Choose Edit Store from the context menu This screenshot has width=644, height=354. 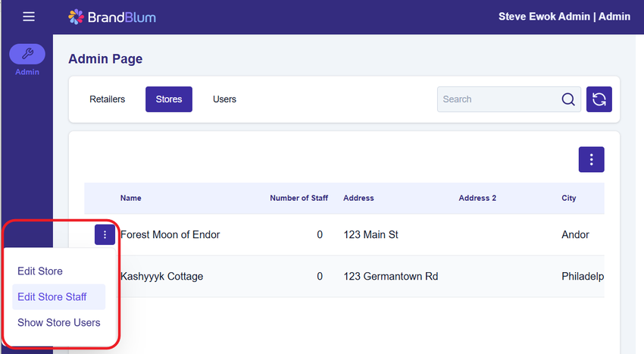click(40, 271)
